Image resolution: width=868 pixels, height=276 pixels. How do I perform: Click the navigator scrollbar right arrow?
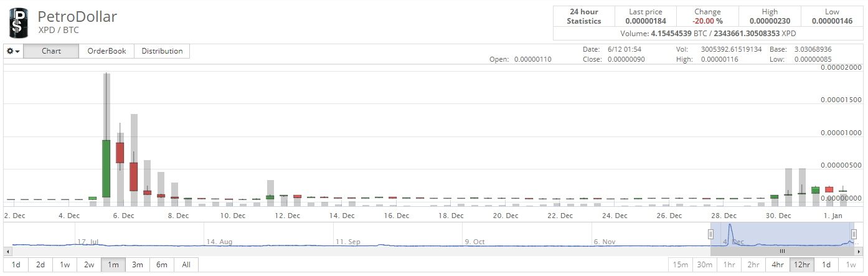point(860,251)
